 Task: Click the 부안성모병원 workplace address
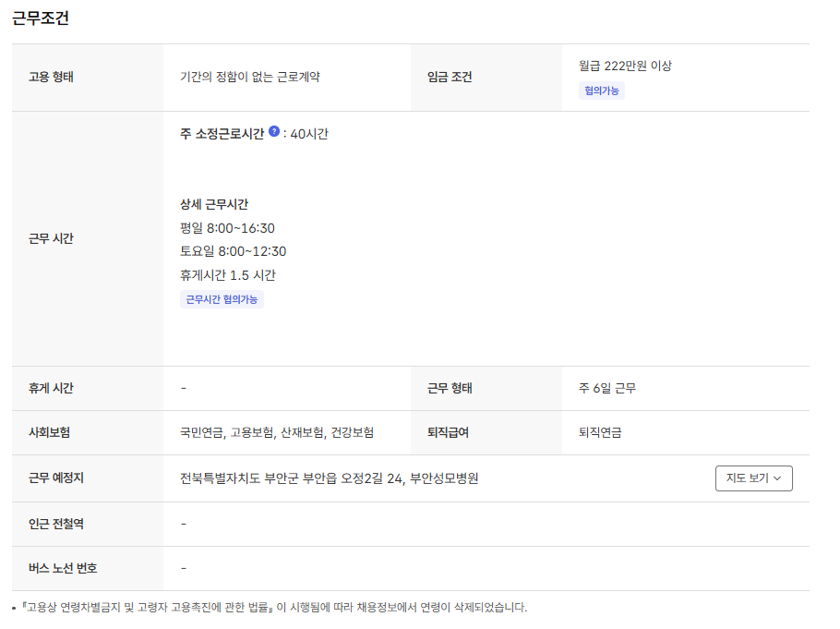329,478
